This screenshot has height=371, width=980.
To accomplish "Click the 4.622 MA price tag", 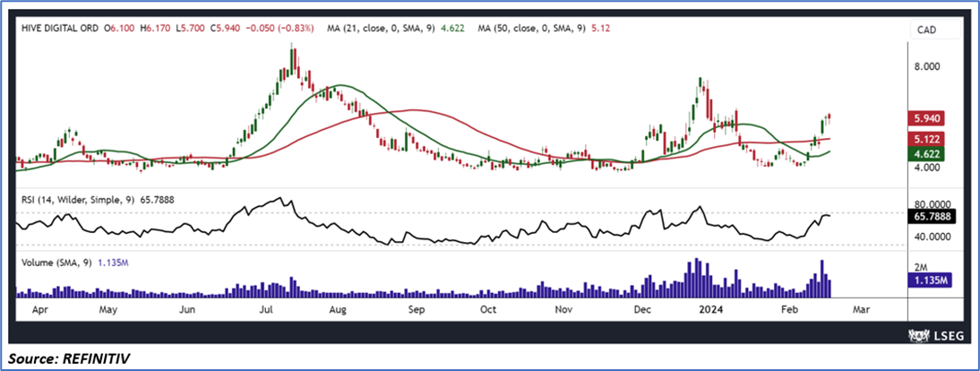I will click(x=926, y=154).
